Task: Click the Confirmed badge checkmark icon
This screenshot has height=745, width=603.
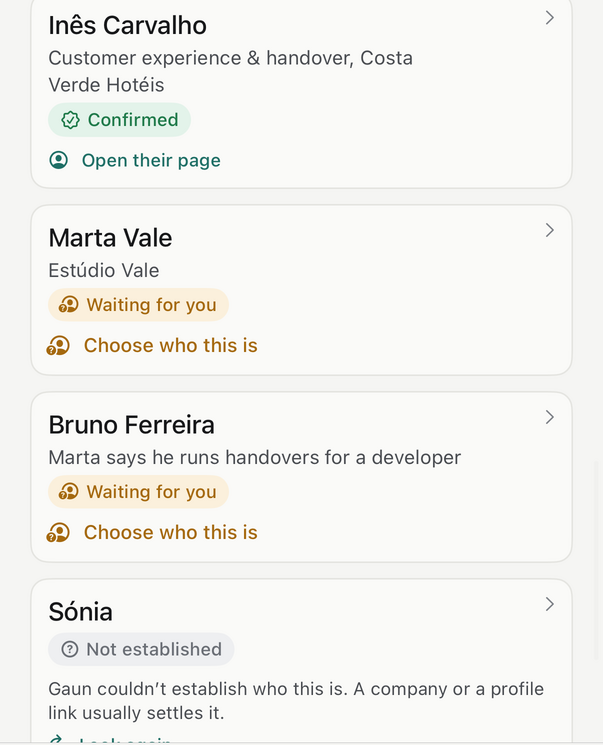Action: click(x=70, y=120)
